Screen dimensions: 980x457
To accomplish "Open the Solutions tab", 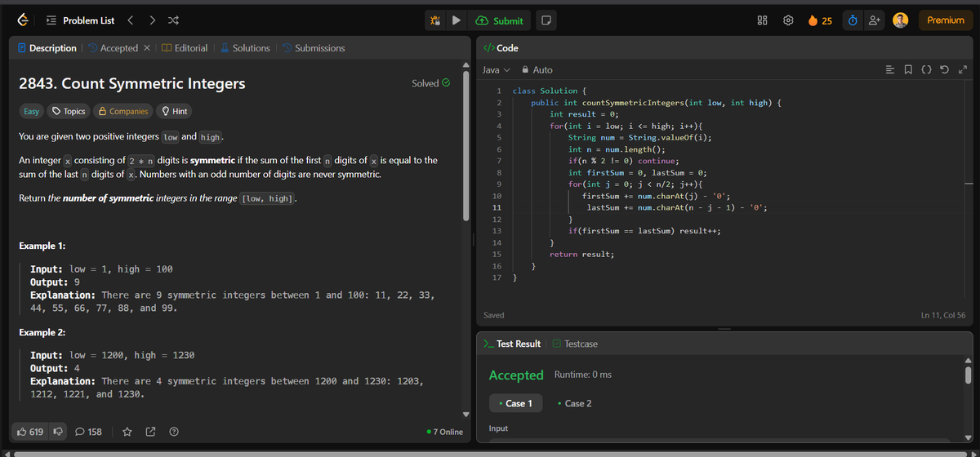I will coord(245,48).
